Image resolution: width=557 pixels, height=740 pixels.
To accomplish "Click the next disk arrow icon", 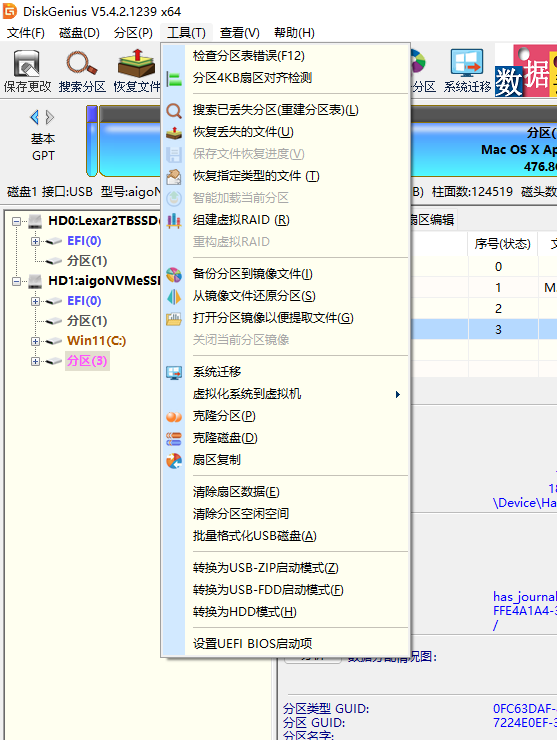I will pyautogui.click(x=49, y=117).
